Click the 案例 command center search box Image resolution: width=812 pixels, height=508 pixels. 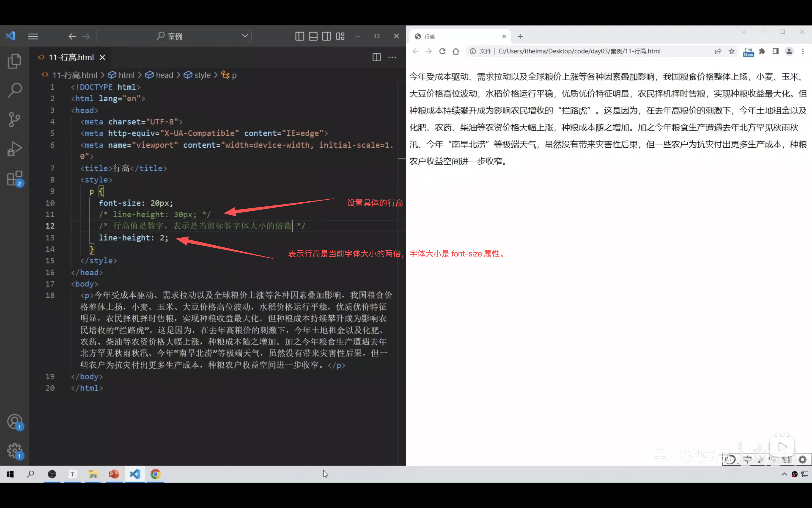pos(174,36)
